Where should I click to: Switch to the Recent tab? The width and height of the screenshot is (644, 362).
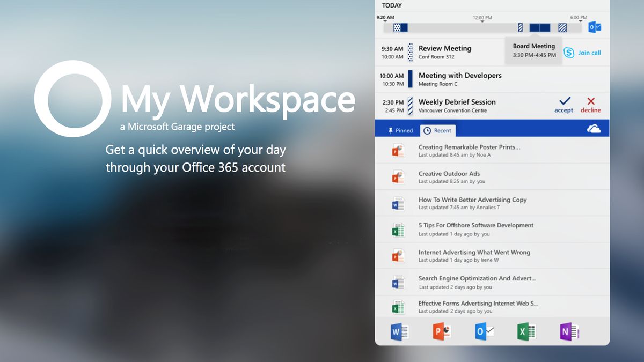[437, 130]
